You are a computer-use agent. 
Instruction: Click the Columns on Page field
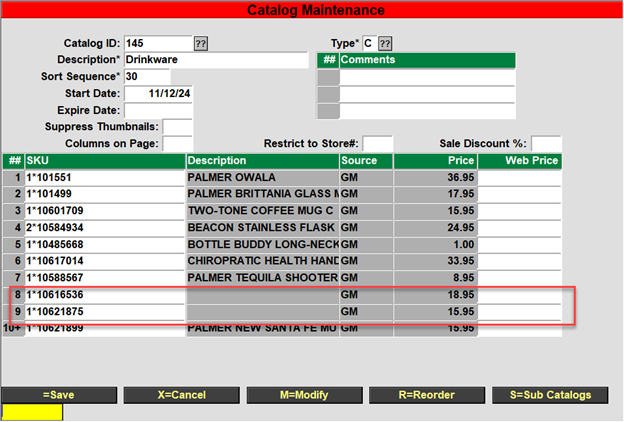[x=177, y=144]
